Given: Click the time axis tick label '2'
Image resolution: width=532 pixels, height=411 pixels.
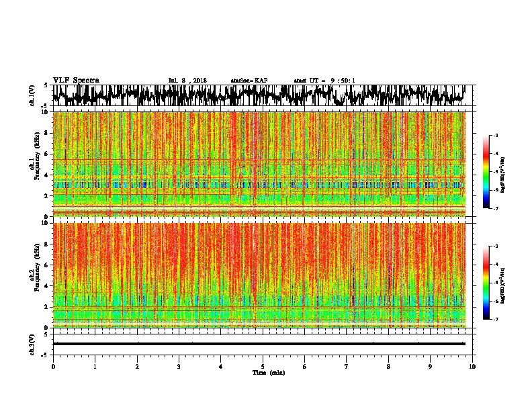Looking at the screenshot, I should click(x=137, y=367).
